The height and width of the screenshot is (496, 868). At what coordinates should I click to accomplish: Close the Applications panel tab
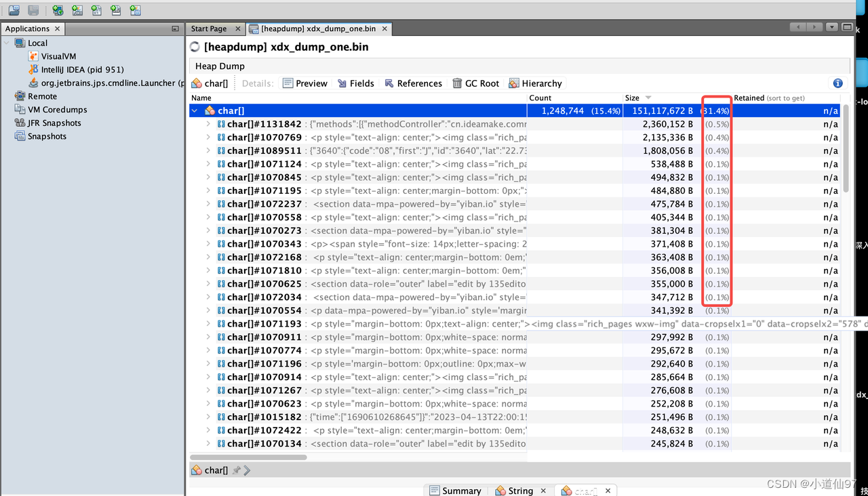(58, 28)
